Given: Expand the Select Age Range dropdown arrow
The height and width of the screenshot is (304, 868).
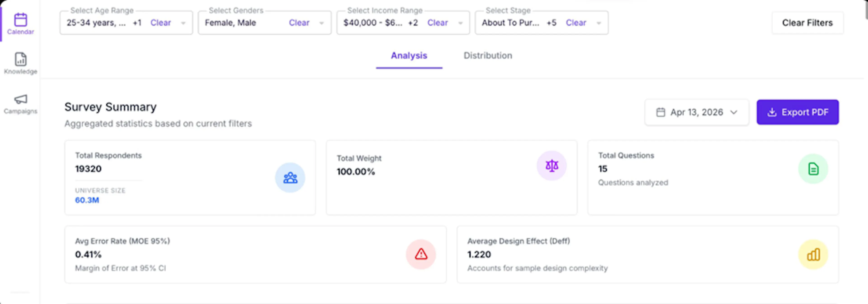Looking at the screenshot, I should point(183,23).
